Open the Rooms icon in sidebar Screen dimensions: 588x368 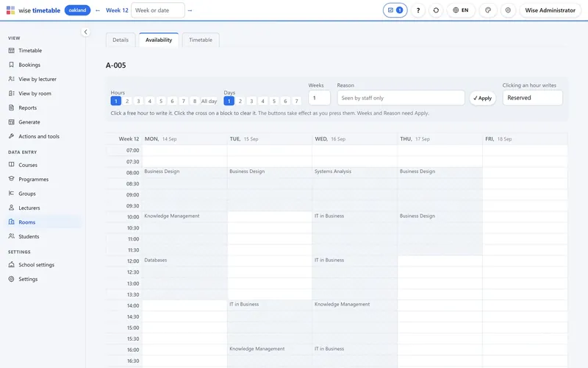tap(12, 222)
